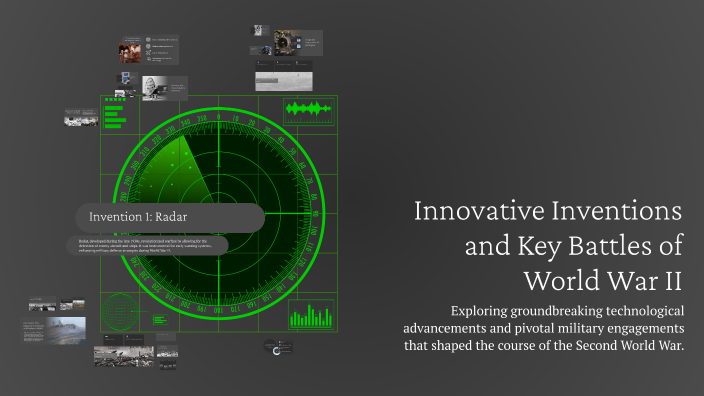Open the small black-and-white portrait slide

click(x=260, y=31)
